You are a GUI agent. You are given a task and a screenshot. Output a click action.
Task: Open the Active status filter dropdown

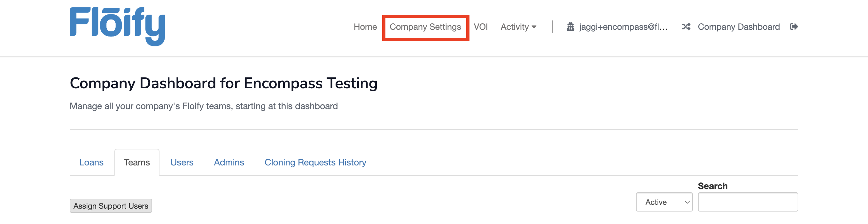[x=664, y=202]
